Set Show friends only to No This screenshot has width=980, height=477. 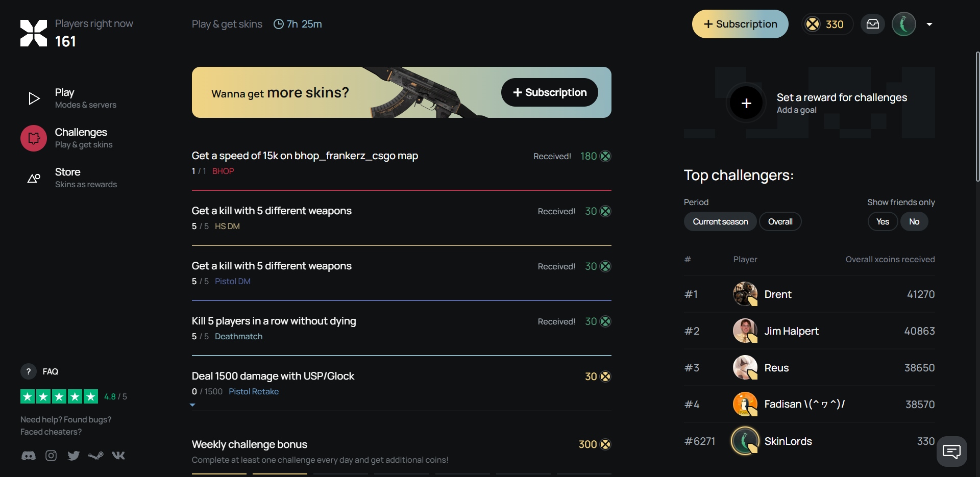tap(914, 221)
